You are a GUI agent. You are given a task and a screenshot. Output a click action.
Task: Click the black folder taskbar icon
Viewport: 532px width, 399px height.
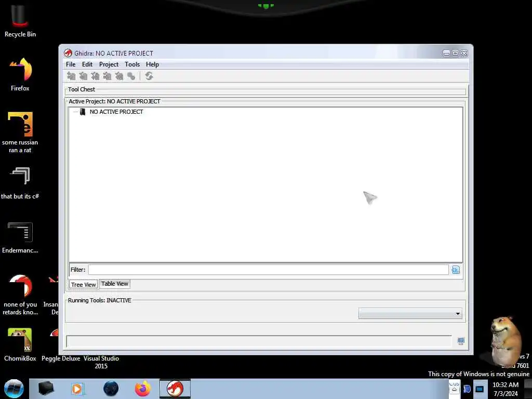click(x=46, y=389)
